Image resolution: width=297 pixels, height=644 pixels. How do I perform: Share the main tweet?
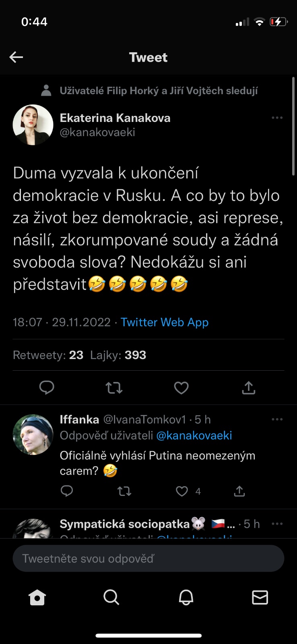[249, 388]
